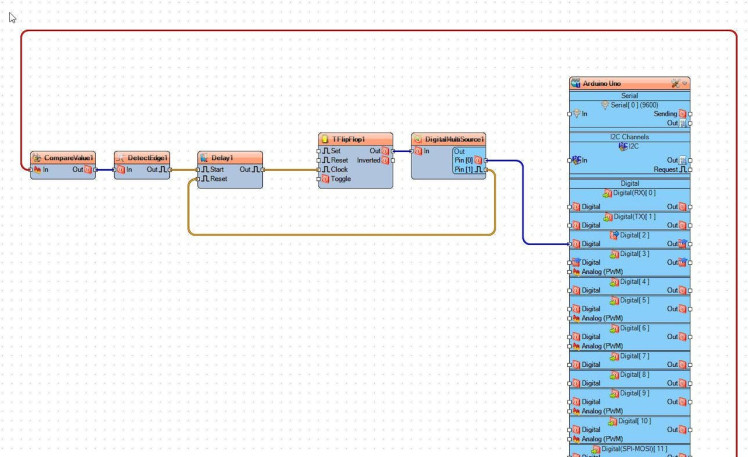This screenshot has width=748, height=457.
Task: Click the 'Digital[ 7 ]' channel label
Action: coord(634,356)
